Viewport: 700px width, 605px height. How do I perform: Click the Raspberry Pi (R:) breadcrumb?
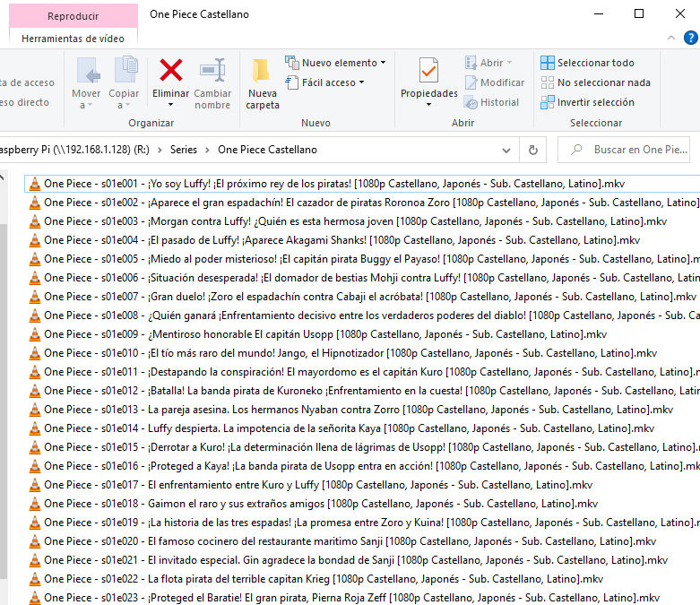point(74,150)
